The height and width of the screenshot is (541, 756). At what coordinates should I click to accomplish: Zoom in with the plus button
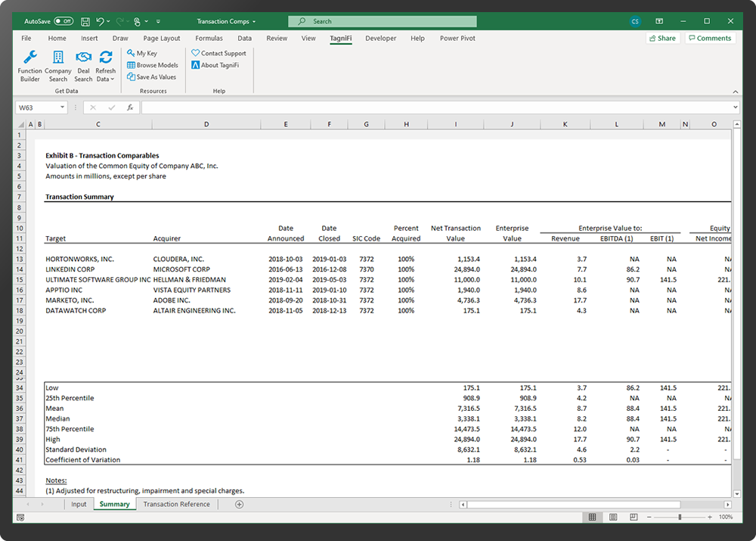click(x=710, y=517)
